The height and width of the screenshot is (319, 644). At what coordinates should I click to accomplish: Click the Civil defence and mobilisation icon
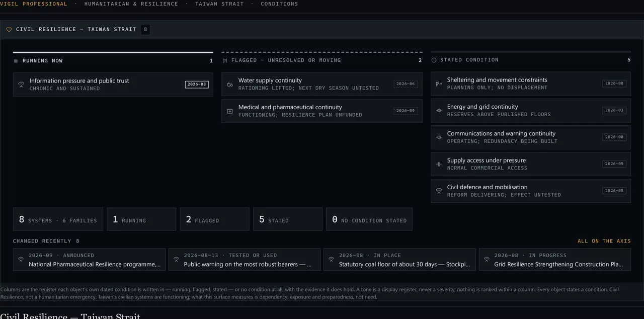pos(439,191)
